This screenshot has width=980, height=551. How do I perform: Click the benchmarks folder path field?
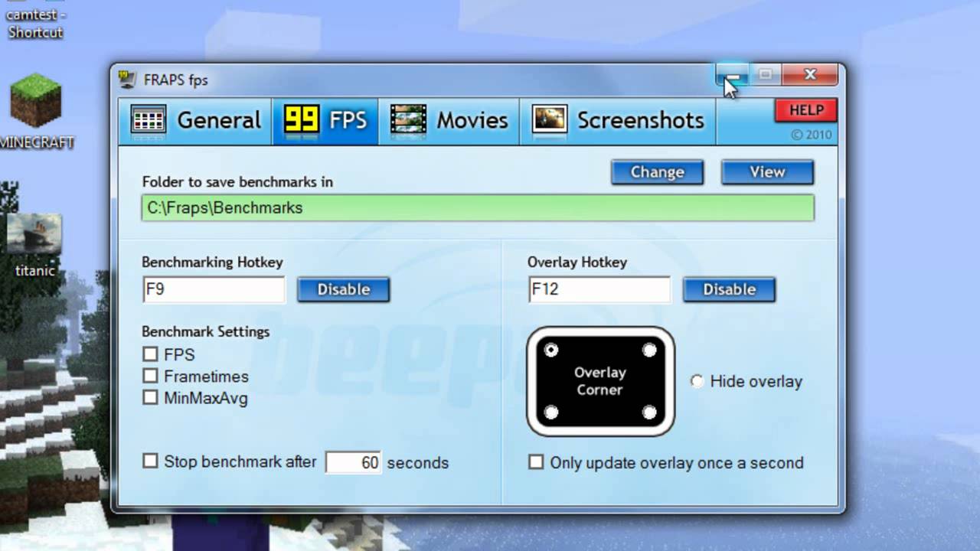tap(478, 208)
